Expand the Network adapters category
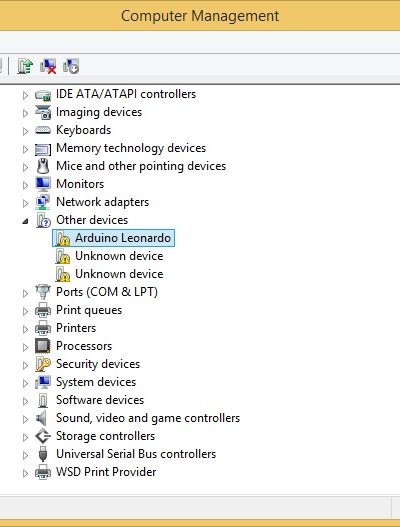The width and height of the screenshot is (400, 527). [26, 203]
